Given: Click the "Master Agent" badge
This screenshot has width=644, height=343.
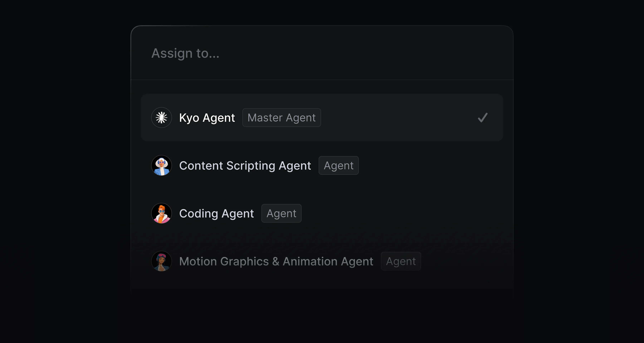Looking at the screenshot, I should click(282, 118).
